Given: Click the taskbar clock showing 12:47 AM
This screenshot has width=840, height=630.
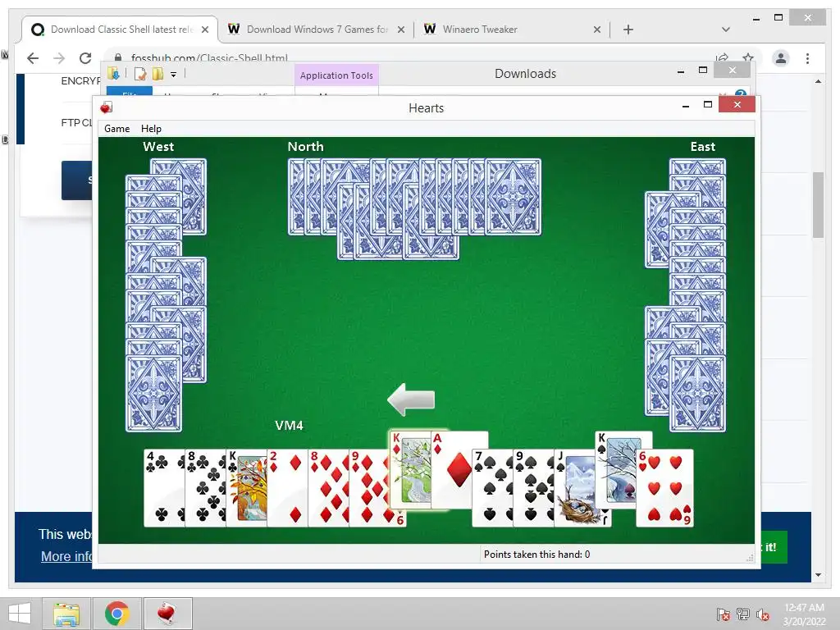Looking at the screenshot, I should tap(804, 614).
